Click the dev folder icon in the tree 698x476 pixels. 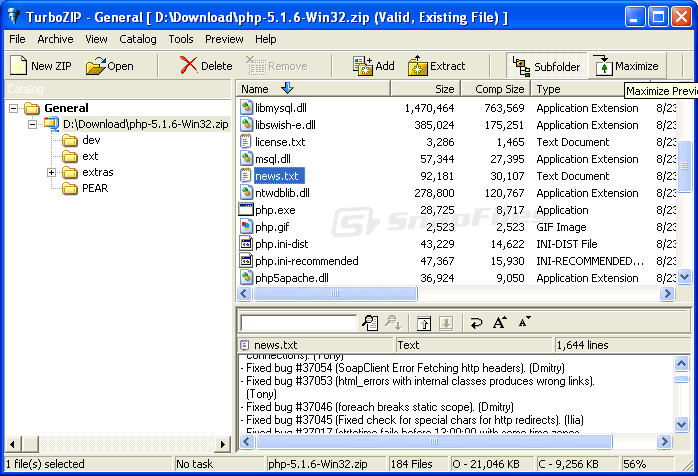click(70, 141)
